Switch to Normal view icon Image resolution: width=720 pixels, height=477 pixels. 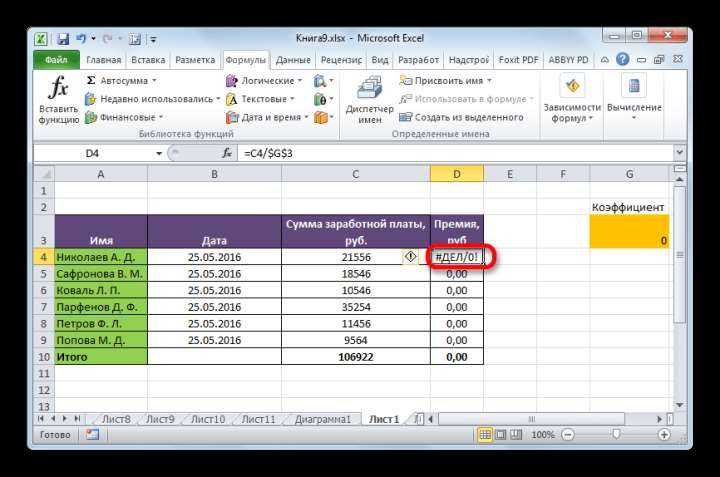pos(484,434)
